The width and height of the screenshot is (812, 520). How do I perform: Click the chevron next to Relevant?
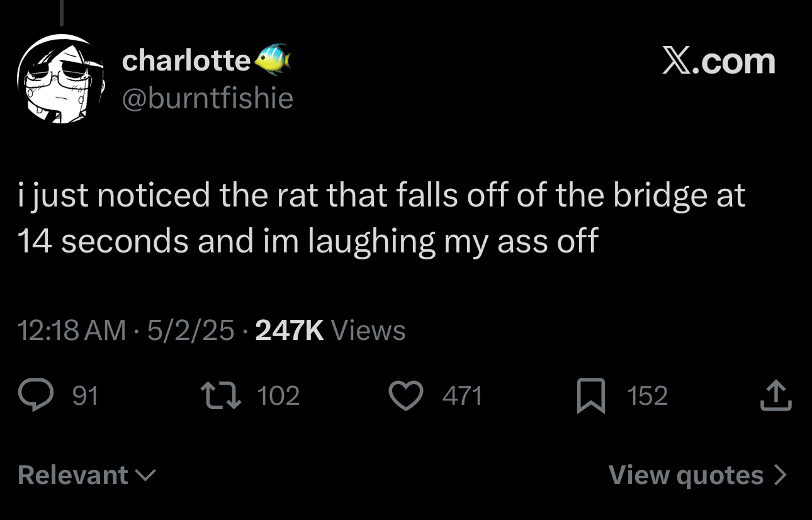pyautogui.click(x=145, y=476)
